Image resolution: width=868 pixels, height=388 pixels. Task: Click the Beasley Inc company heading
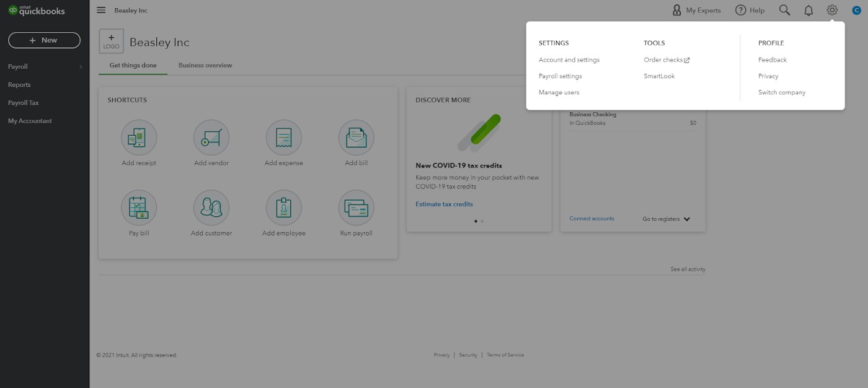tap(159, 42)
